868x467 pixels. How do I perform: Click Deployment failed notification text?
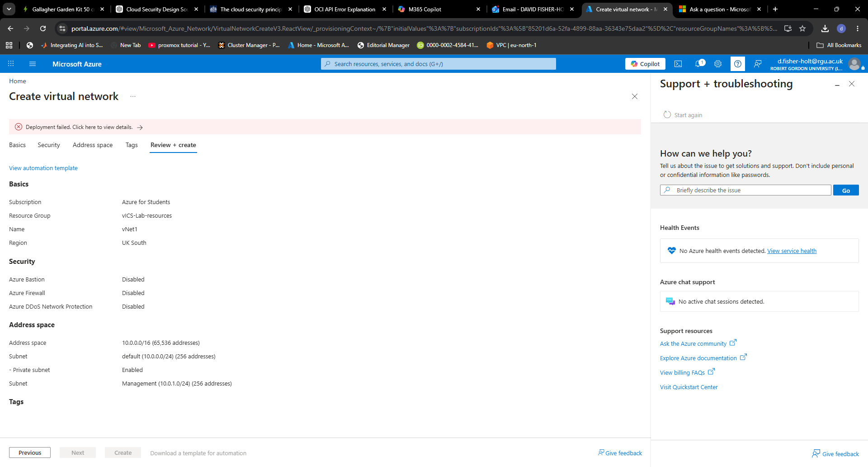point(79,127)
